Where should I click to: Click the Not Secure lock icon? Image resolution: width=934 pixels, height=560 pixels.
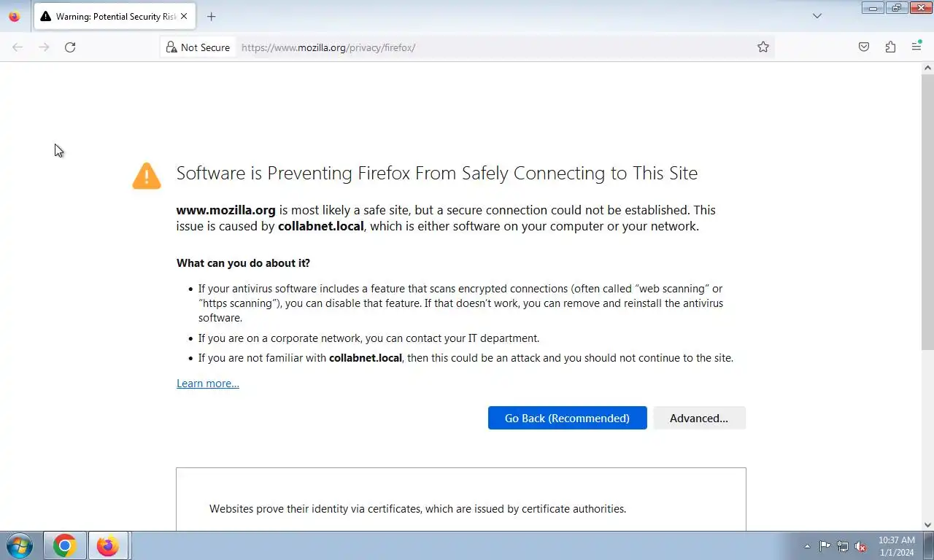(171, 47)
